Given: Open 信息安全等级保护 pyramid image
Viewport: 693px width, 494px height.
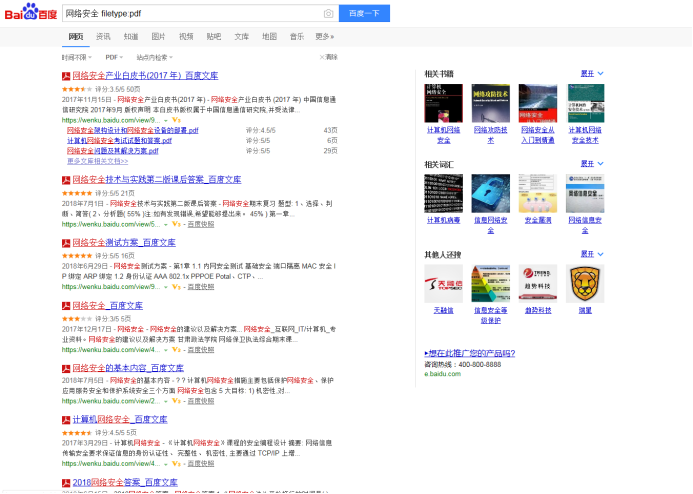Looking at the screenshot, I should click(x=491, y=284).
